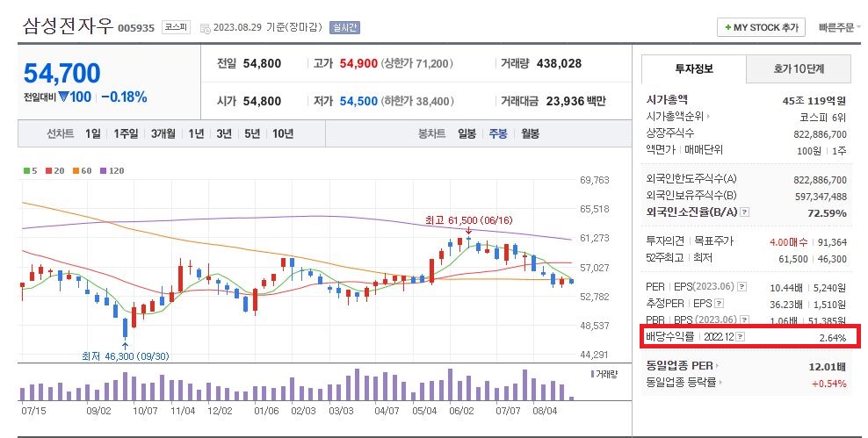Select 10년 line chart
This screenshot has height=438, width=868.
[x=283, y=133]
